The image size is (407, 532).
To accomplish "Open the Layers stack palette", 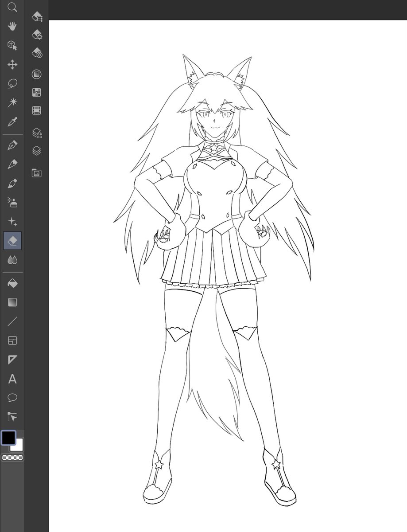I will pyautogui.click(x=37, y=151).
